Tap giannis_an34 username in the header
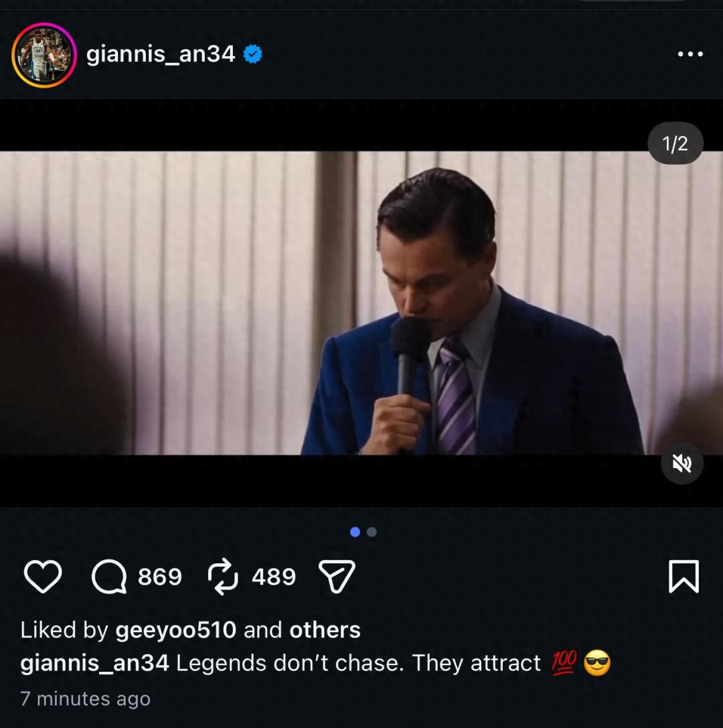723x728 pixels. coord(161,54)
